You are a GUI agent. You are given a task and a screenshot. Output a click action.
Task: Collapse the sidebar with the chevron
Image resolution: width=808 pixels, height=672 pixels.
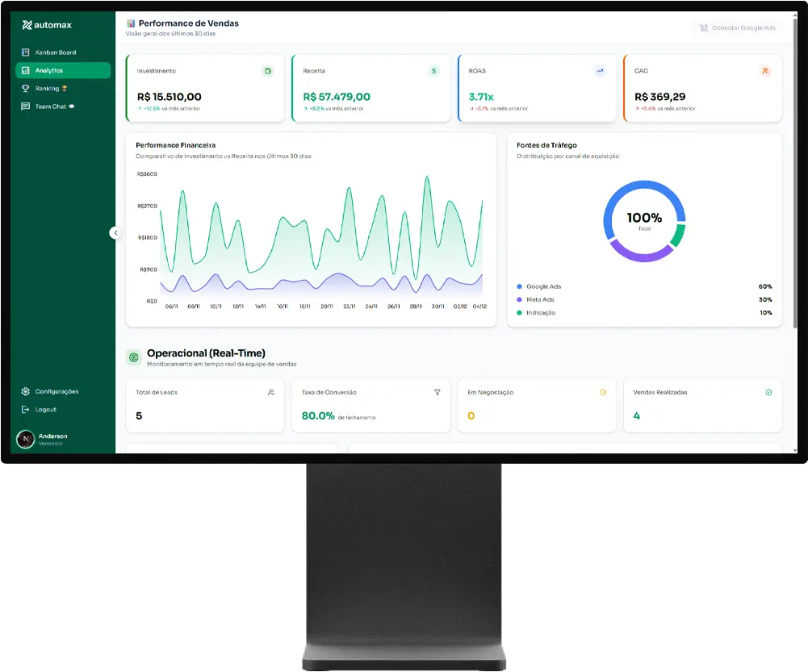115,232
